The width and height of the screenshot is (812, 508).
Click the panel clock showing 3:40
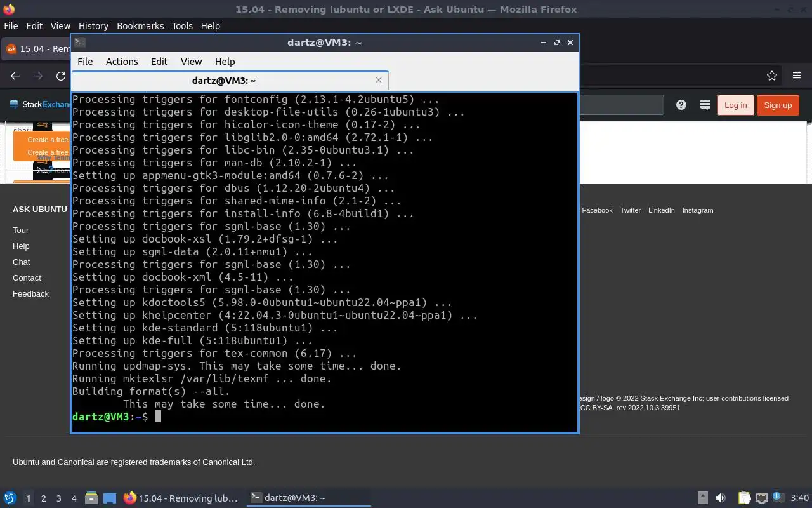[x=800, y=498]
